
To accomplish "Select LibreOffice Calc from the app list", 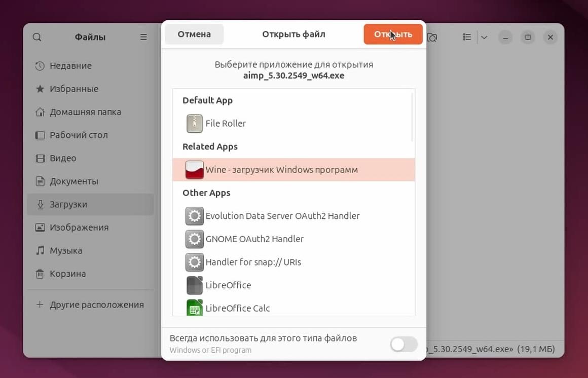I will tap(293, 307).
